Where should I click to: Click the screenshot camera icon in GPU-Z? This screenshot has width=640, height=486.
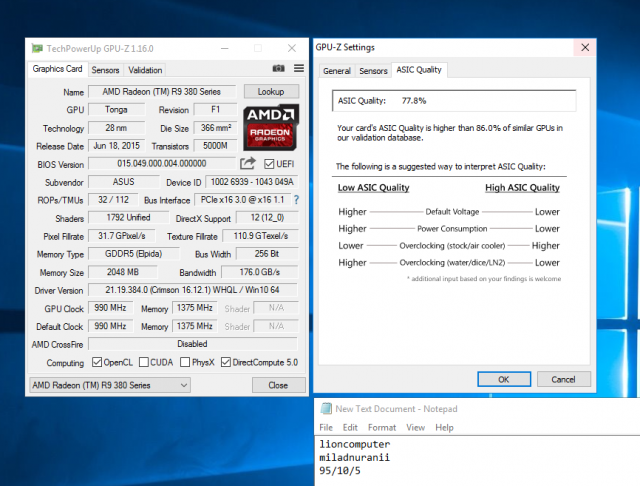(x=279, y=69)
